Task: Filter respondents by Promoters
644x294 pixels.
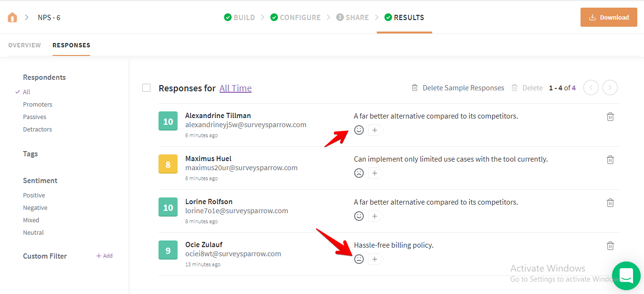Action: coord(38,105)
